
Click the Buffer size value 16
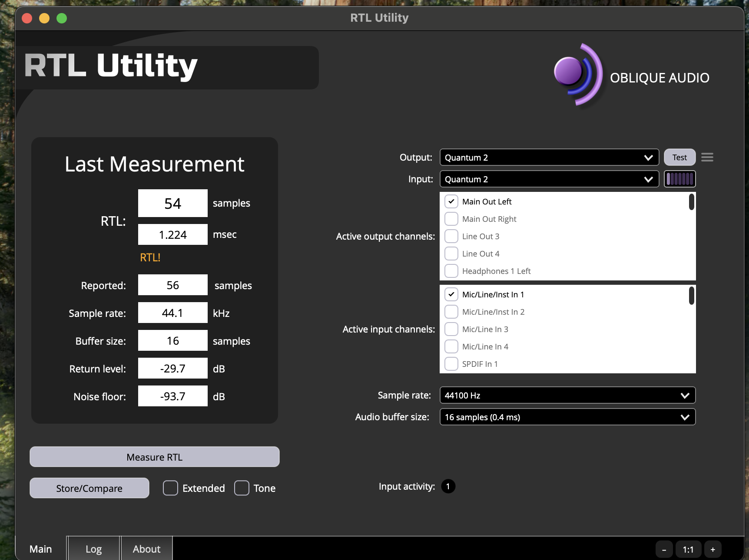[172, 340]
